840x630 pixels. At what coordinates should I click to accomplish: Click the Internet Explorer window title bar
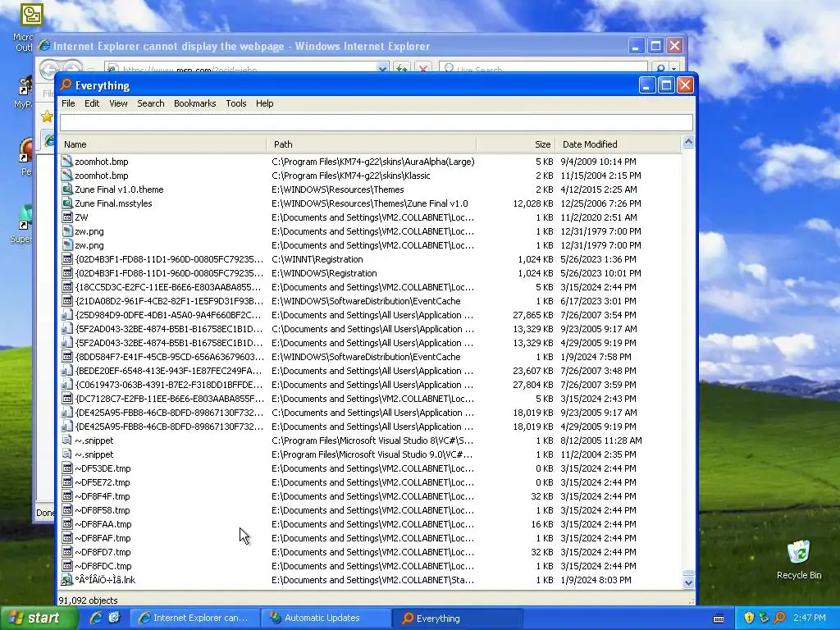click(332, 46)
